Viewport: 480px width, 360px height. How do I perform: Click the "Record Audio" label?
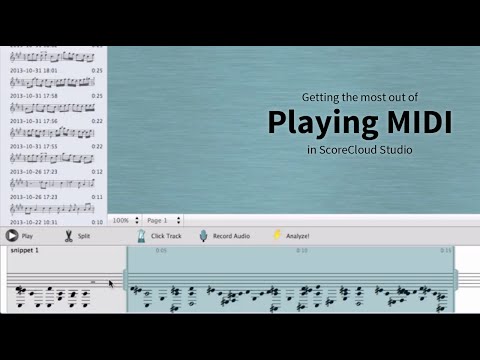point(231,236)
